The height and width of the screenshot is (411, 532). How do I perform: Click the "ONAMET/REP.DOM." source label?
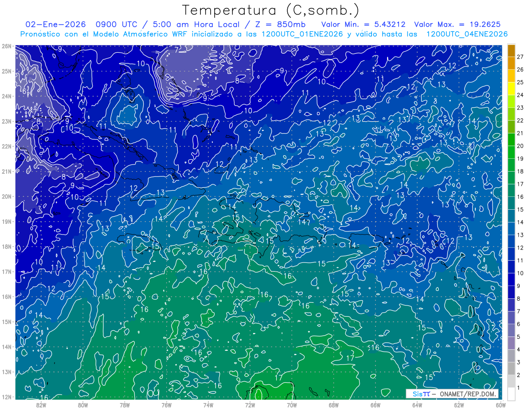click(x=468, y=394)
